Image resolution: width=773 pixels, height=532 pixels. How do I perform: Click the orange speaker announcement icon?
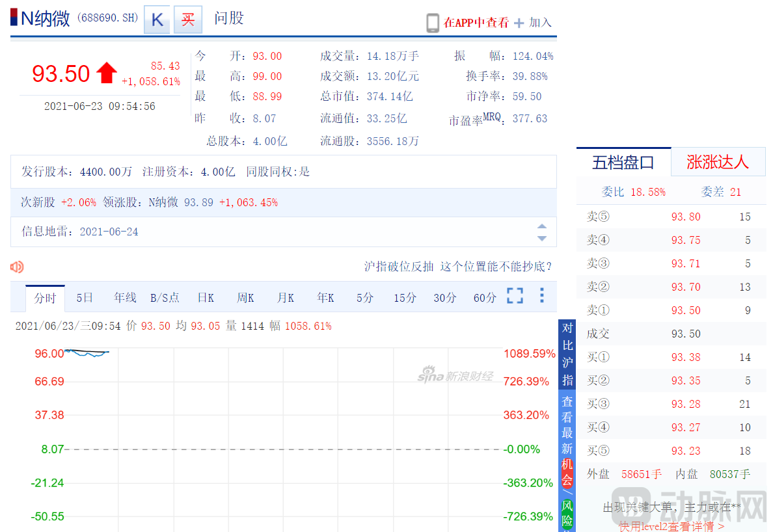pyautogui.click(x=17, y=267)
